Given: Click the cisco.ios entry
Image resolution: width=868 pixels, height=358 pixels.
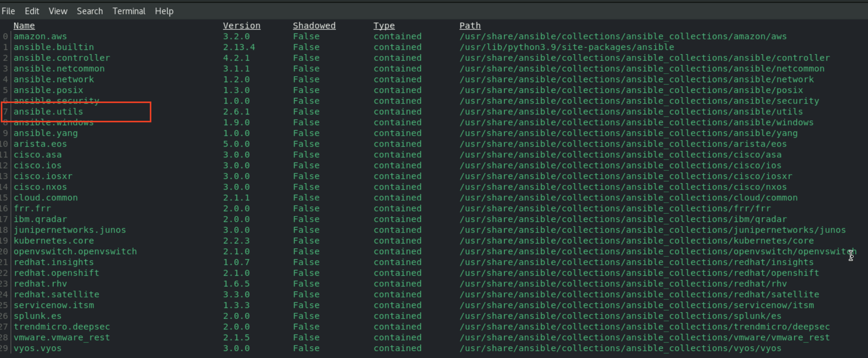Looking at the screenshot, I should click(37, 165).
